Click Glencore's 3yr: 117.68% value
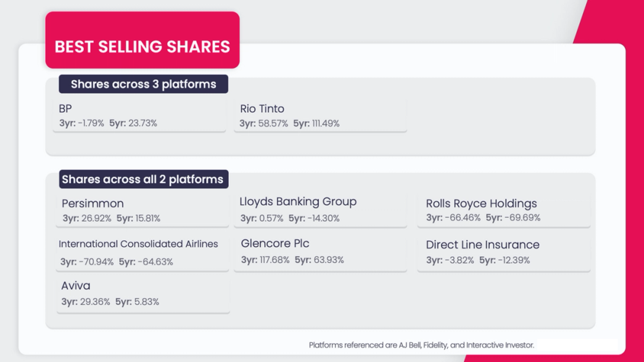The height and width of the screenshot is (362, 644). coord(265,260)
